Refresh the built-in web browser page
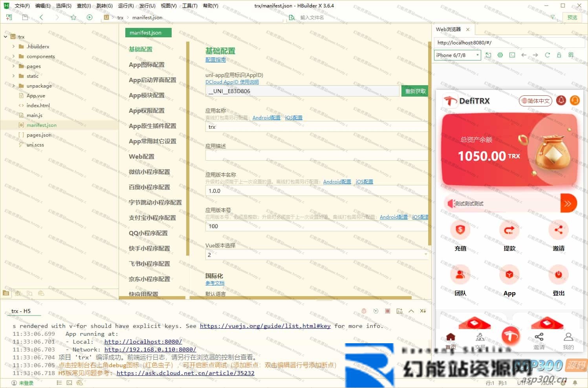The height and width of the screenshot is (388, 588). click(x=547, y=55)
